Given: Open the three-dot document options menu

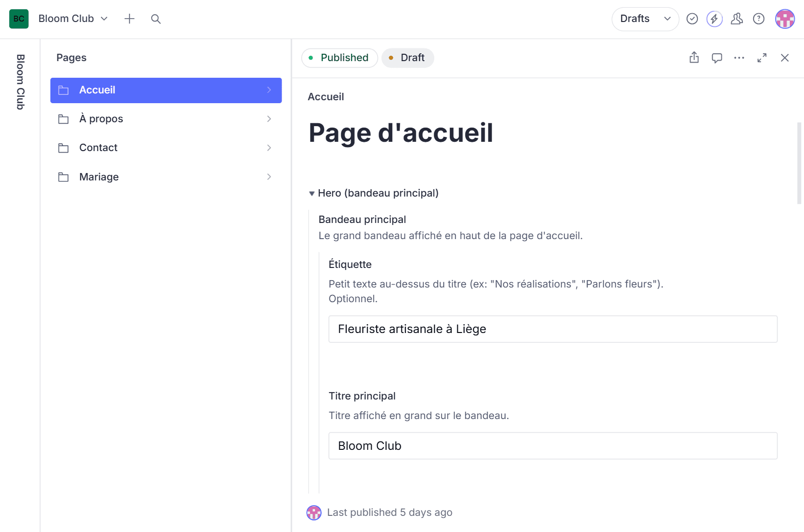Looking at the screenshot, I should pyautogui.click(x=739, y=58).
